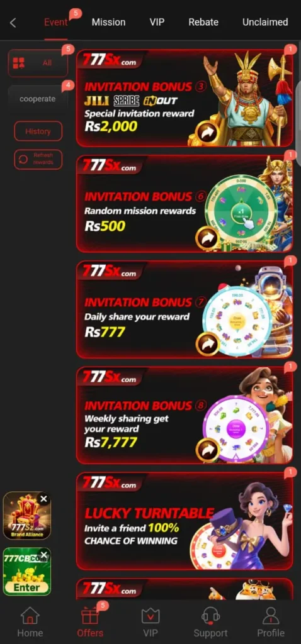The width and height of the screenshot is (301, 644).
Task: Close the 777SZ Brand Alliance floating ad
Action: tap(43, 499)
